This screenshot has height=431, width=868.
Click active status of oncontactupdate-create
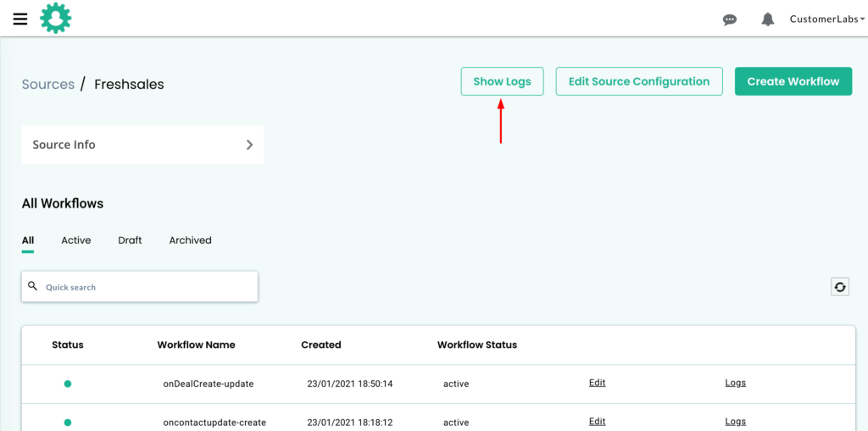point(456,423)
